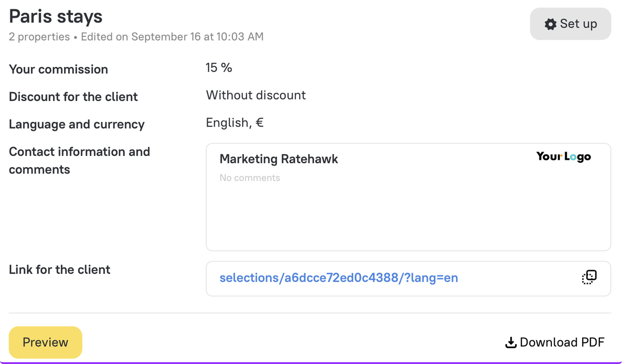Click the English, € value
Viewport: 622px width, 364px height.
(x=235, y=123)
